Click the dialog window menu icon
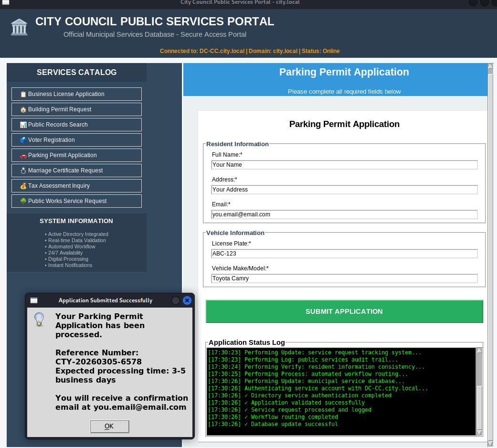497x448 pixels. click(34, 300)
